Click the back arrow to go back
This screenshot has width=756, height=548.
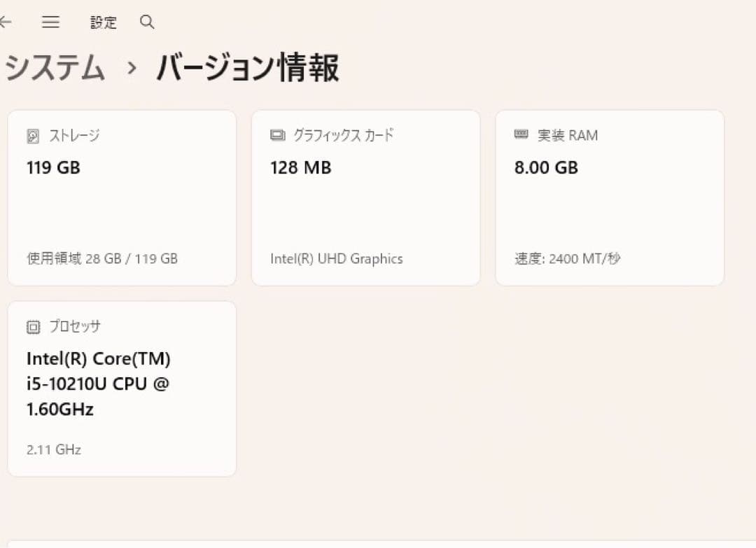click(6, 22)
